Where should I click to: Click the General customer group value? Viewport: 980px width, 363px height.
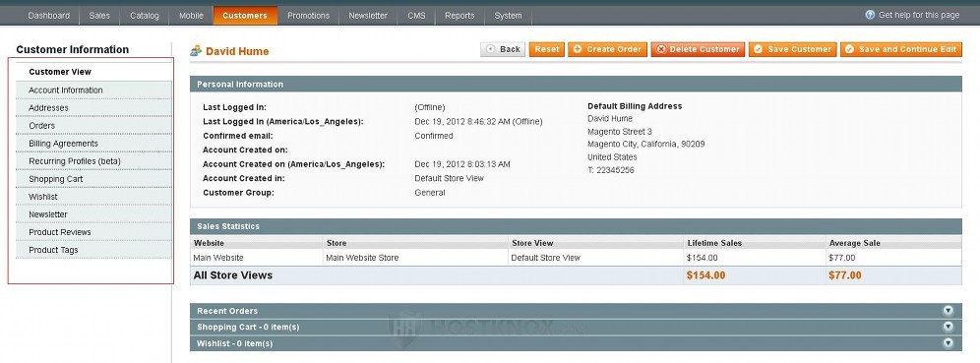430,193
